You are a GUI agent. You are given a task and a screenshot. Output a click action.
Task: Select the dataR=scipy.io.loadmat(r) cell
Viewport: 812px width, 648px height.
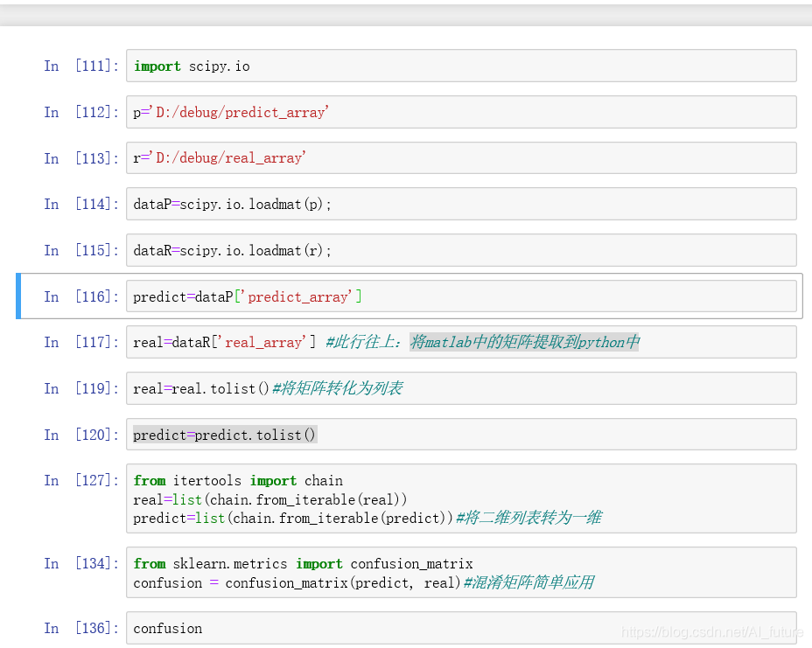[461, 250]
